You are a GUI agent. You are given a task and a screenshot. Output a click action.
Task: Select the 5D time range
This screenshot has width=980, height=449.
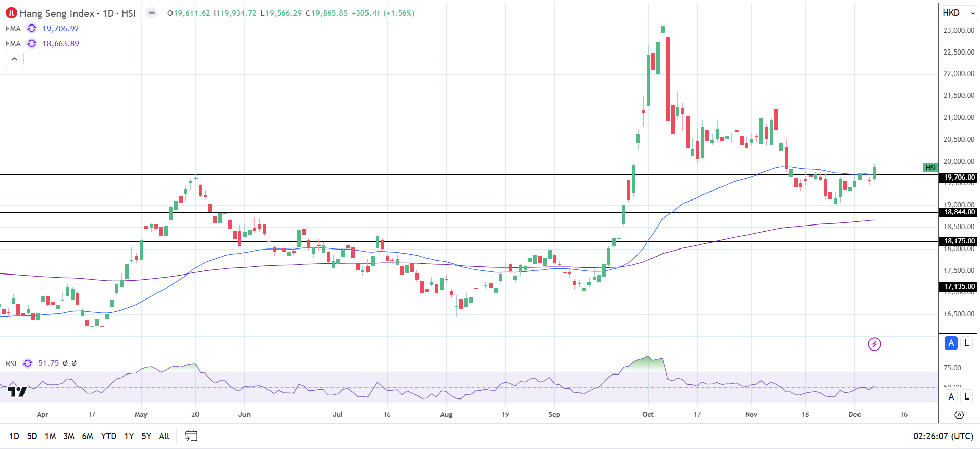(32, 436)
